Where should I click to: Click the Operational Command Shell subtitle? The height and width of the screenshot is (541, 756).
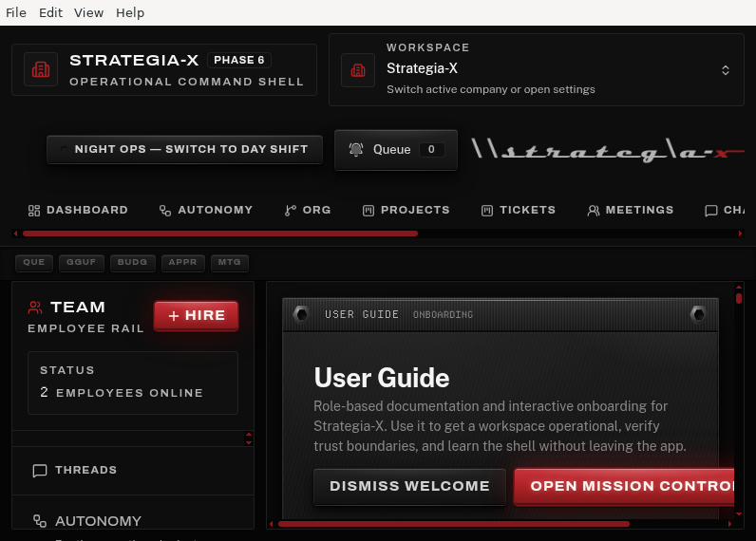click(186, 82)
